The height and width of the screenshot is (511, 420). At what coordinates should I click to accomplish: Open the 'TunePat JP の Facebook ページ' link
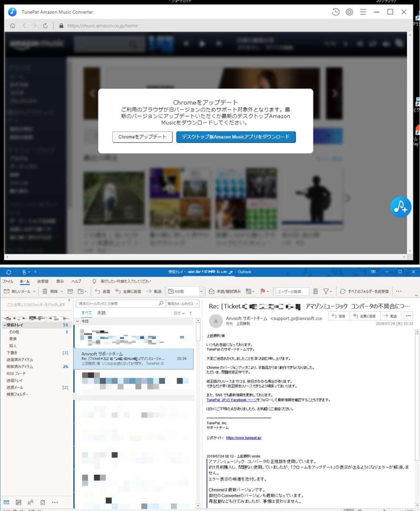(232, 400)
